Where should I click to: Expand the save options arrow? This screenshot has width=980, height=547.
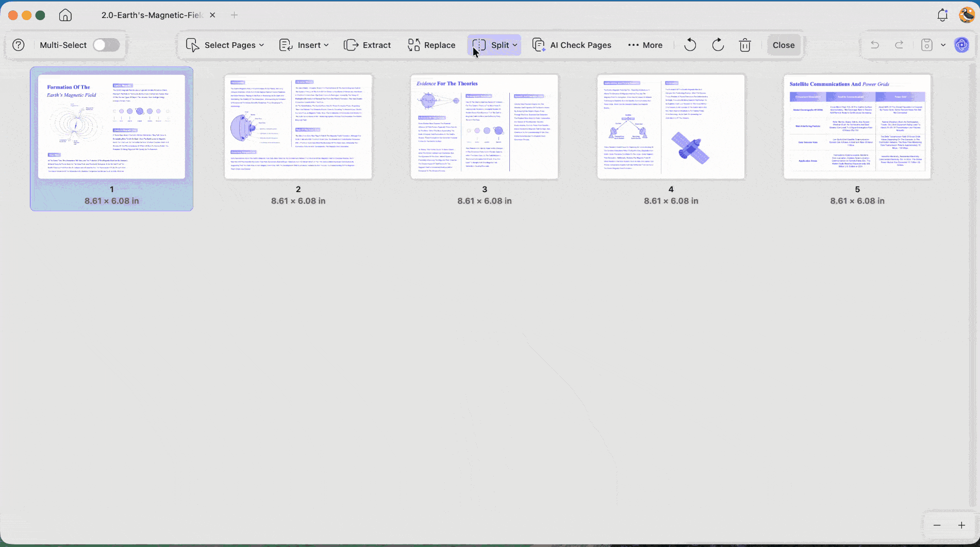coord(943,45)
